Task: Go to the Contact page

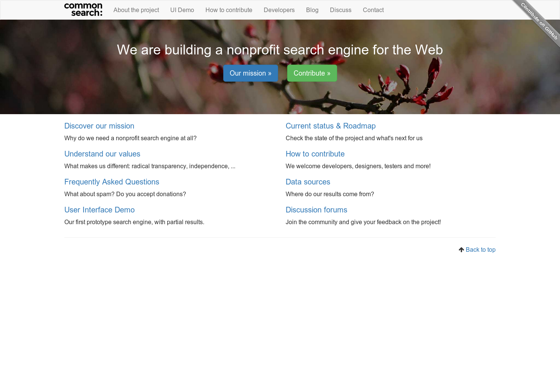Action: 373,10
